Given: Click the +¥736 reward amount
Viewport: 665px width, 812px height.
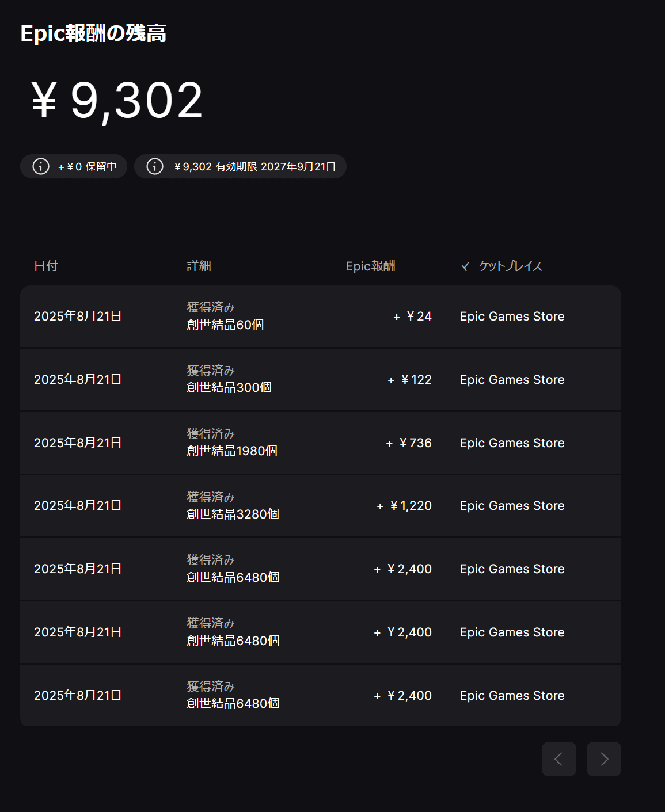Looking at the screenshot, I should click(x=409, y=443).
